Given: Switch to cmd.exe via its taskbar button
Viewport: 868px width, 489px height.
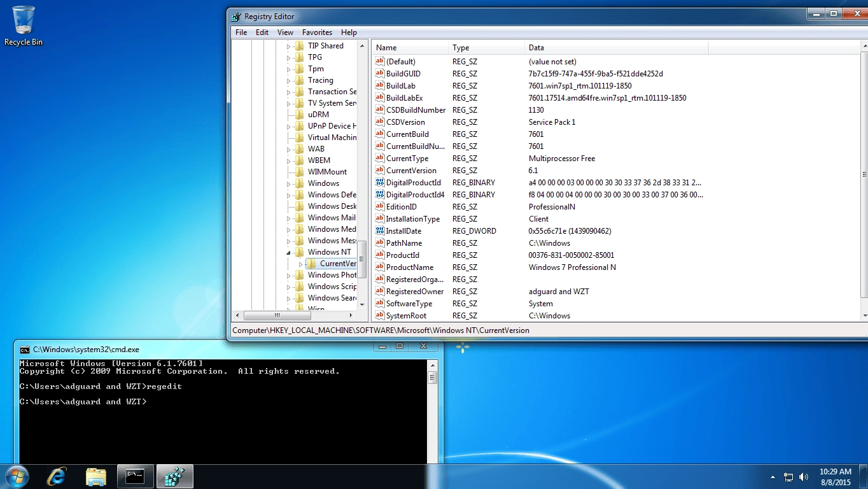Looking at the screenshot, I should [x=136, y=476].
